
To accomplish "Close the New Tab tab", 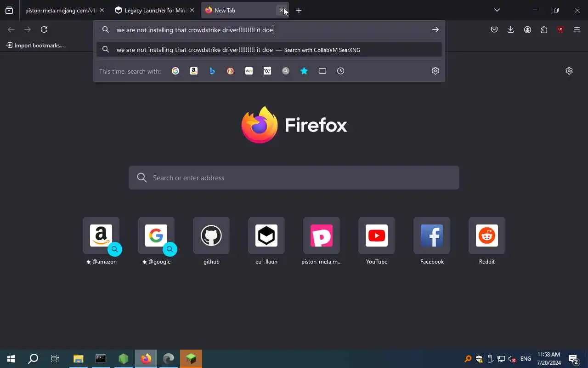I will click(282, 10).
